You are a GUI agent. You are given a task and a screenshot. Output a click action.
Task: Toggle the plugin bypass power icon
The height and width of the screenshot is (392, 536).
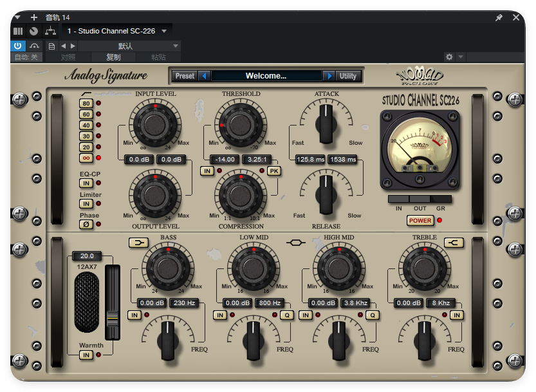click(x=18, y=46)
